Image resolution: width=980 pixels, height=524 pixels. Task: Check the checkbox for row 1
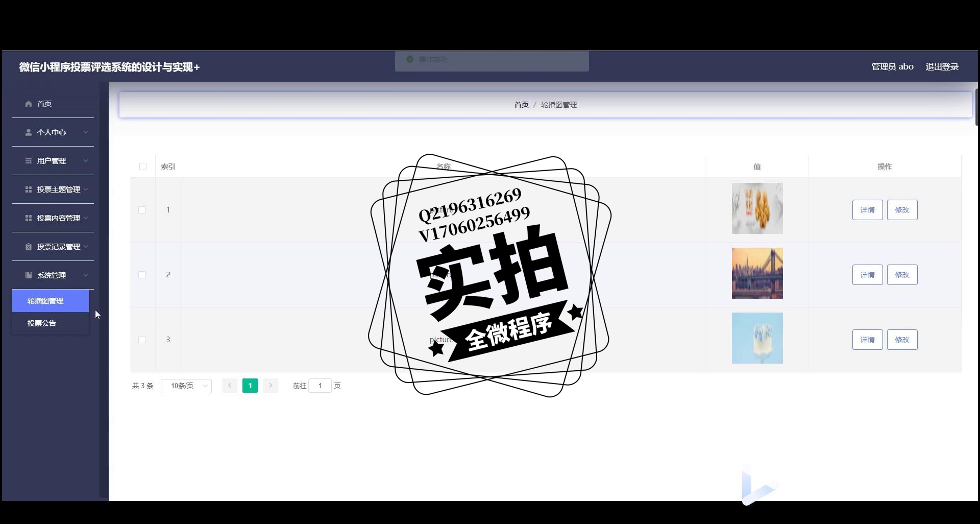click(x=142, y=210)
